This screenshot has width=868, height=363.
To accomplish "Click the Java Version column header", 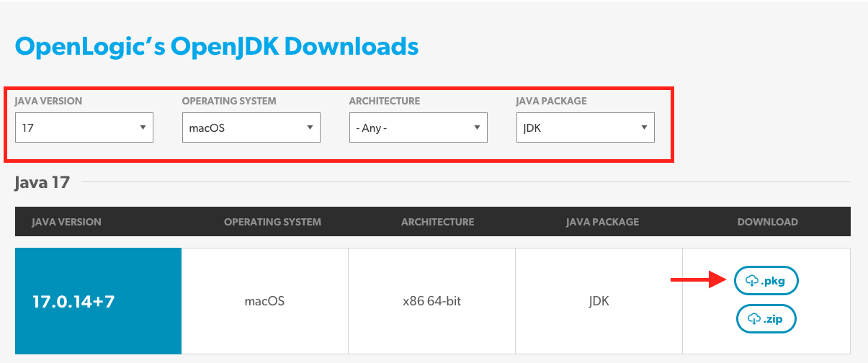I will coord(67,222).
